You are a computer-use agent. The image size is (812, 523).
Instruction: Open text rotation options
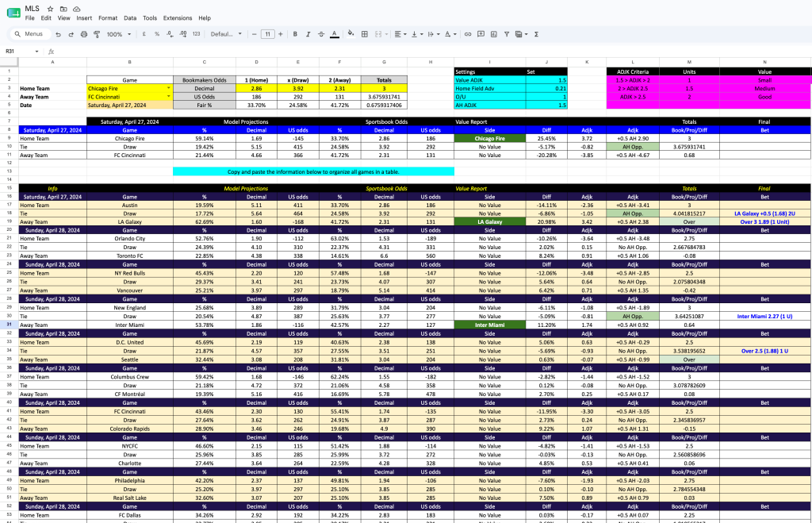tap(450, 34)
